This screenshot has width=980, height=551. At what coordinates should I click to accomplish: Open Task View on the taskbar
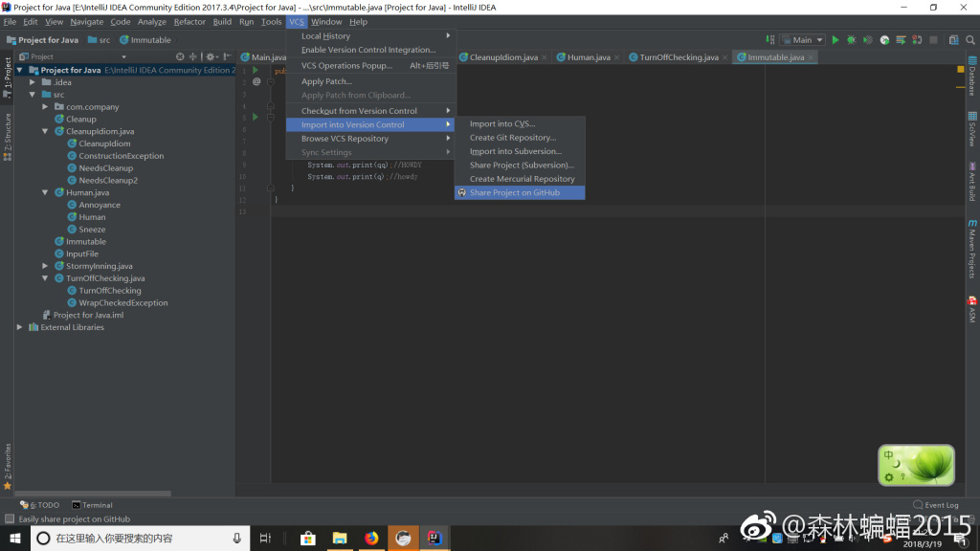pyautogui.click(x=265, y=538)
